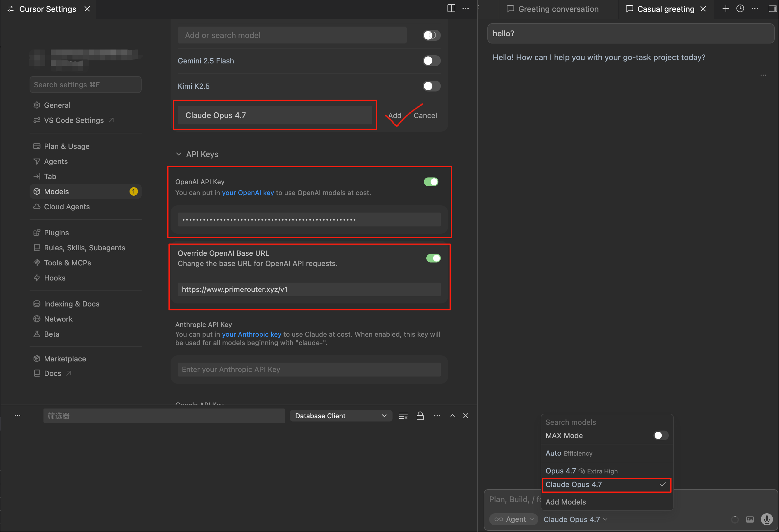779x532 pixels.
Task: Choose Opus 4.7 Extra High model
Action: click(607, 471)
